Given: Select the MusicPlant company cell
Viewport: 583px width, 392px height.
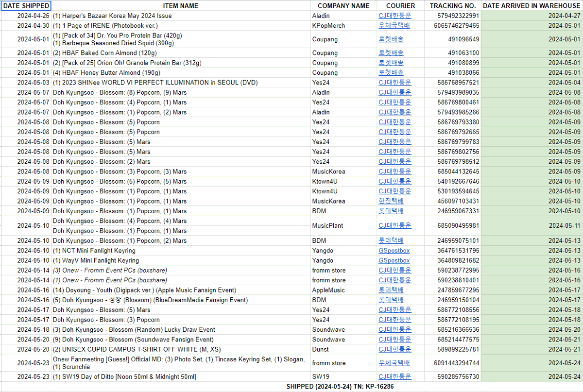Looking at the screenshot, I should (343, 226).
